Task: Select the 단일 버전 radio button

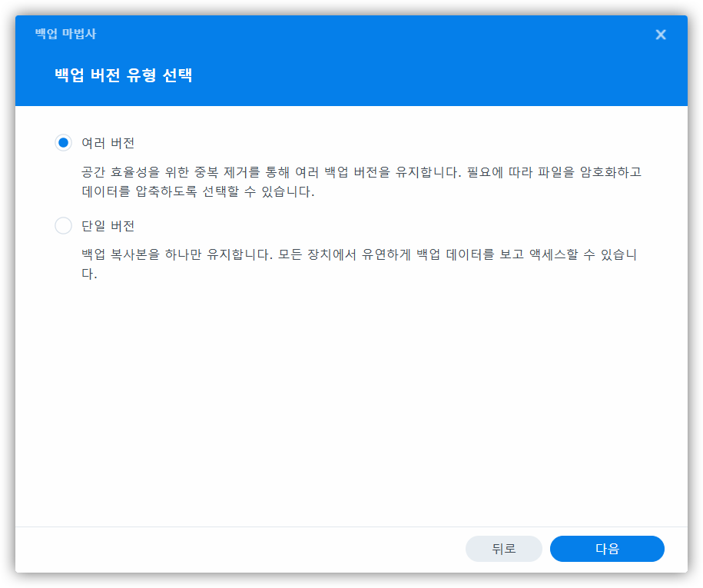Action: (63, 226)
